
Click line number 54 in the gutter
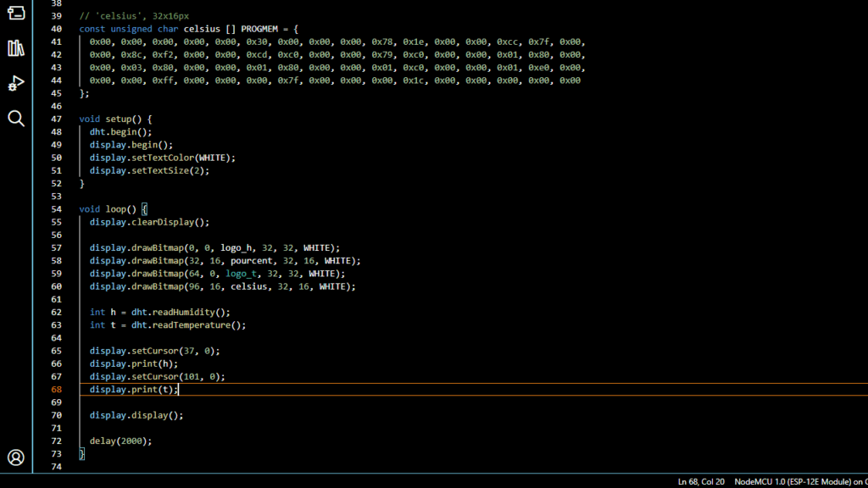coord(57,209)
